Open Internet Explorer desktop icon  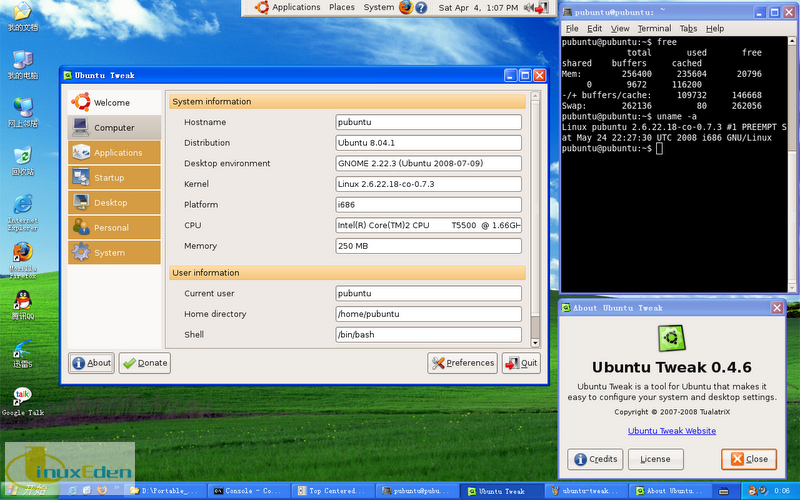(x=22, y=213)
